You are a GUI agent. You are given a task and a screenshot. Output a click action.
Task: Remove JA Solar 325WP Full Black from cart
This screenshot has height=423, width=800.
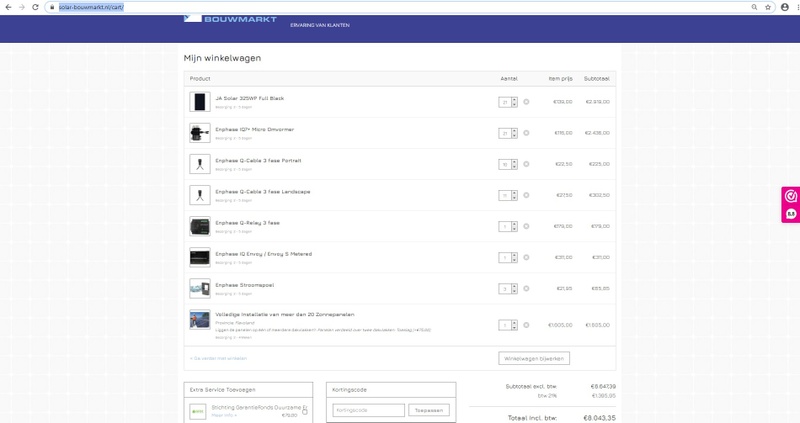coord(526,102)
